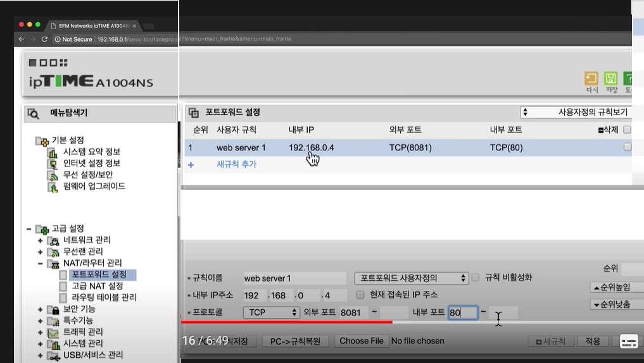Expand the 네트워크 관리 tree node
644x363 pixels.
coord(41,240)
